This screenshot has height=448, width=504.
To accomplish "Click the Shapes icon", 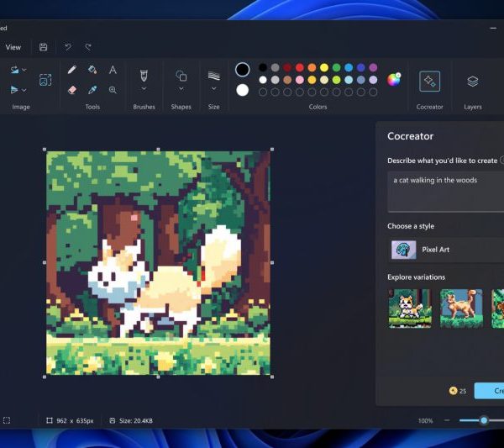I will [181, 76].
